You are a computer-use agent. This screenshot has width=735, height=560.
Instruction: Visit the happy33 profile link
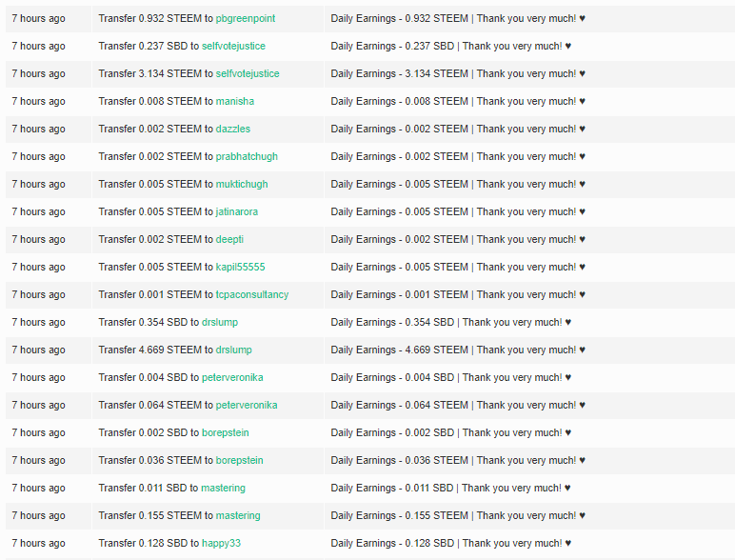(x=221, y=544)
